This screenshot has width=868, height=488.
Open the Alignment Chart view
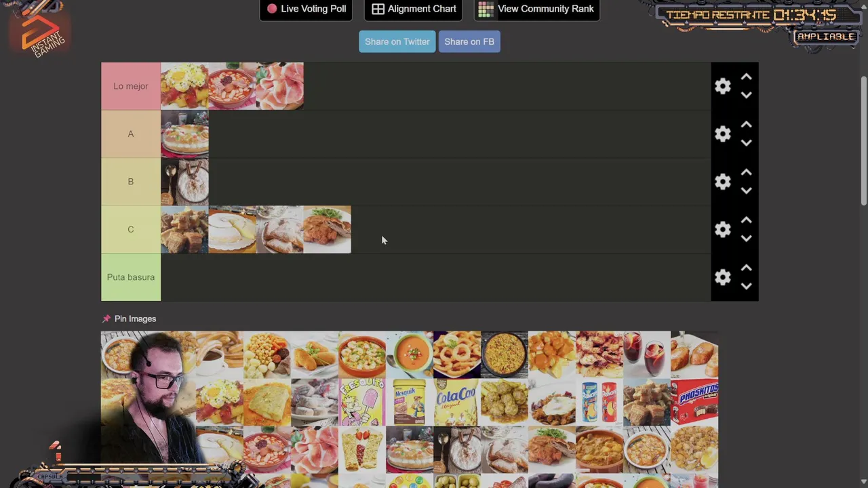coord(414,9)
